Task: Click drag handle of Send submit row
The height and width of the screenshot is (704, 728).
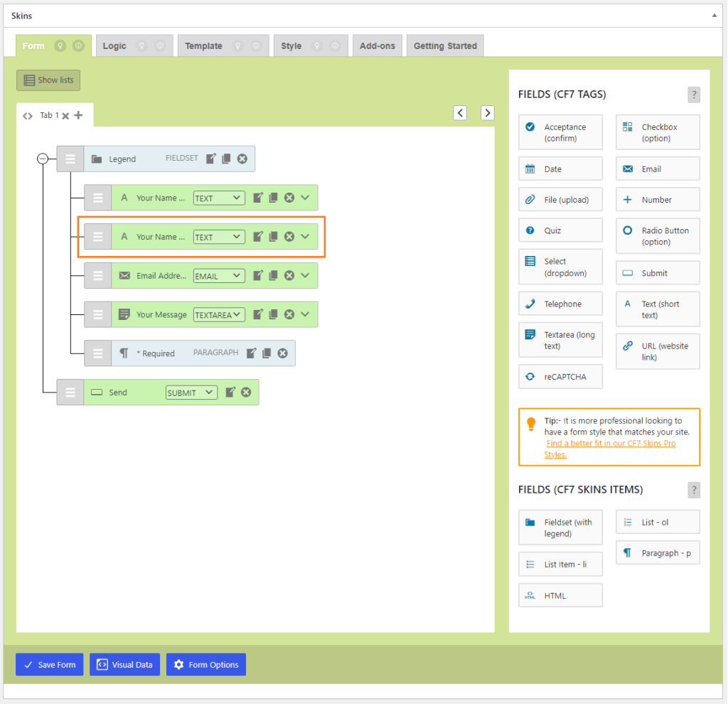Action: [x=70, y=392]
